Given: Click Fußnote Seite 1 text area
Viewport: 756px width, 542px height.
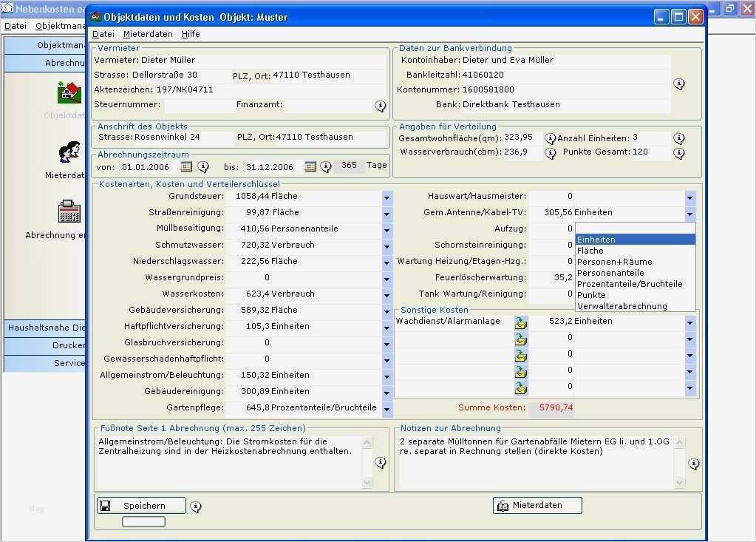Looking at the screenshot, I should pyautogui.click(x=230, y=462).
